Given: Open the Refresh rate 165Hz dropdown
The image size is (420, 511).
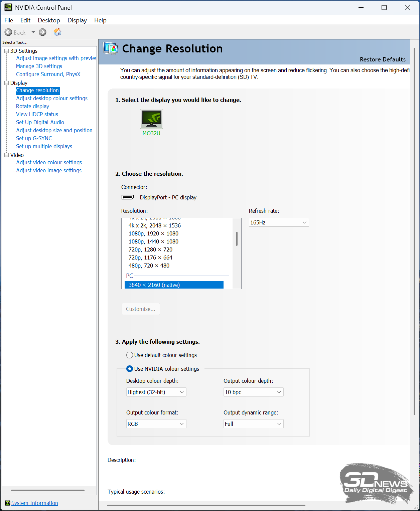Looking at the screenshot, I should (x=279, y=222).
